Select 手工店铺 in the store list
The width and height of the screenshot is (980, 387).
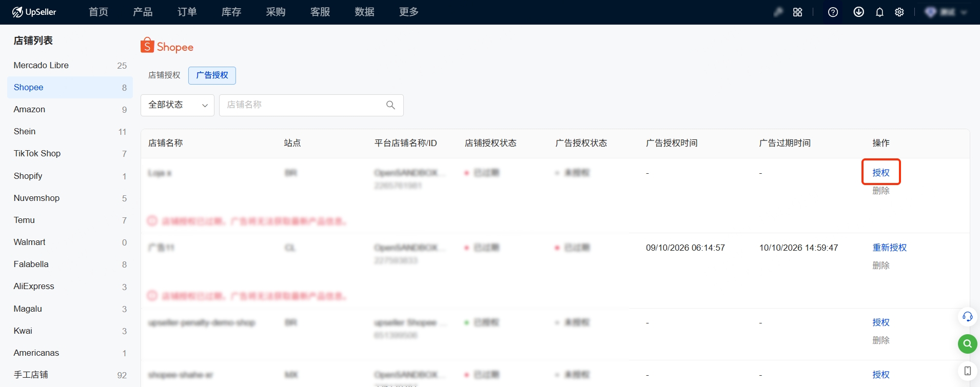coord(70,375)
